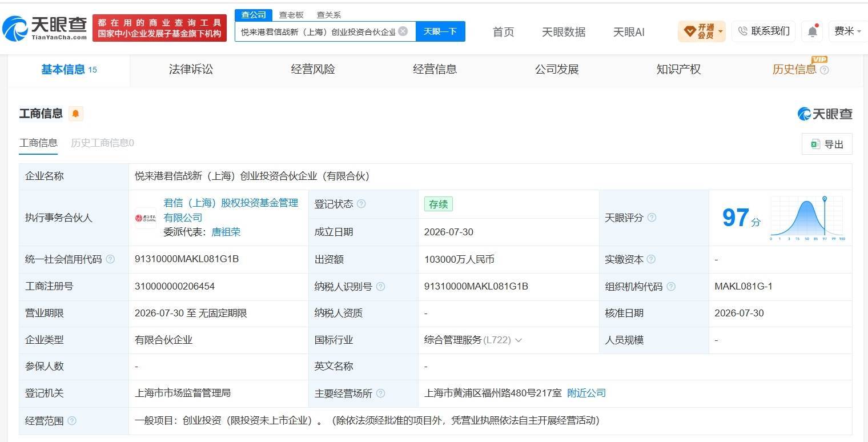Clear the search box with the X icon
The width and height of the screenshot is (868, 442).
coord(403,31)
